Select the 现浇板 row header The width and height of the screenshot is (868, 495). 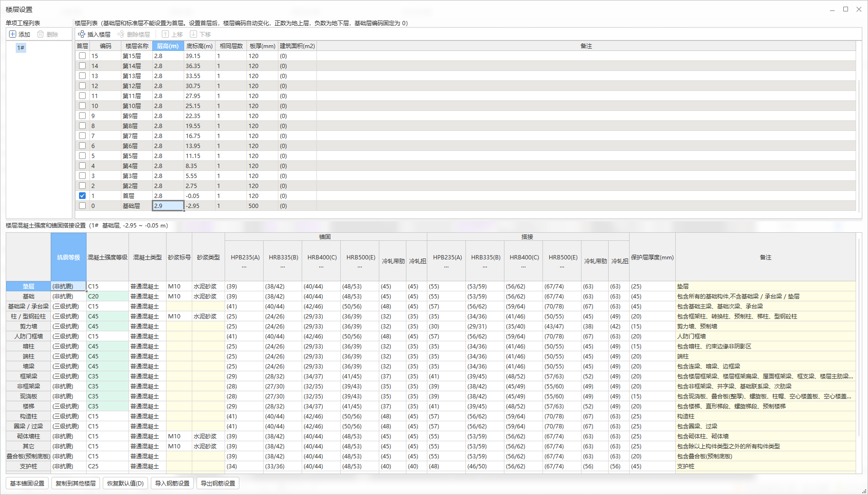point(29,396)
